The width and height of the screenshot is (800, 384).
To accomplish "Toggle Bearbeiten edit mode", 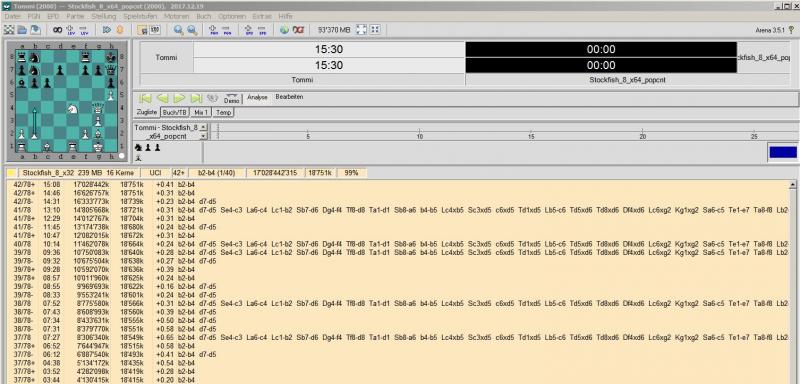I will [x=289, y=96].
